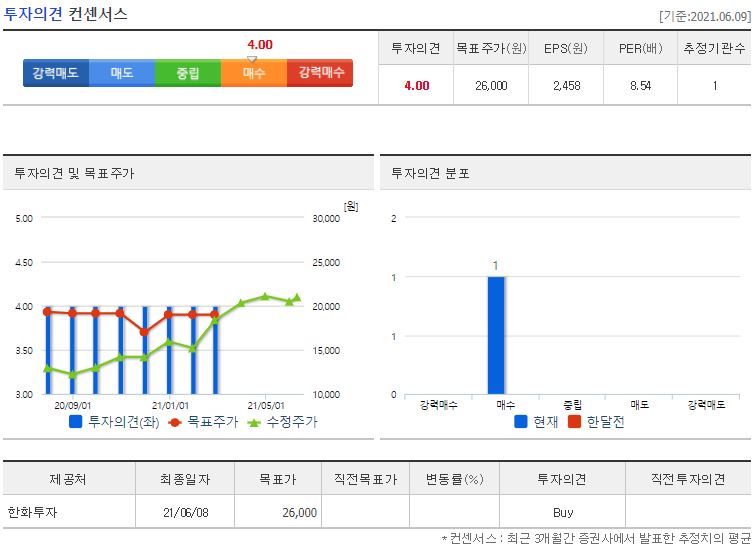Click the 중립 axis label in distribution chart
This screenshot has width=756, height=551.
tap(572, 405)
